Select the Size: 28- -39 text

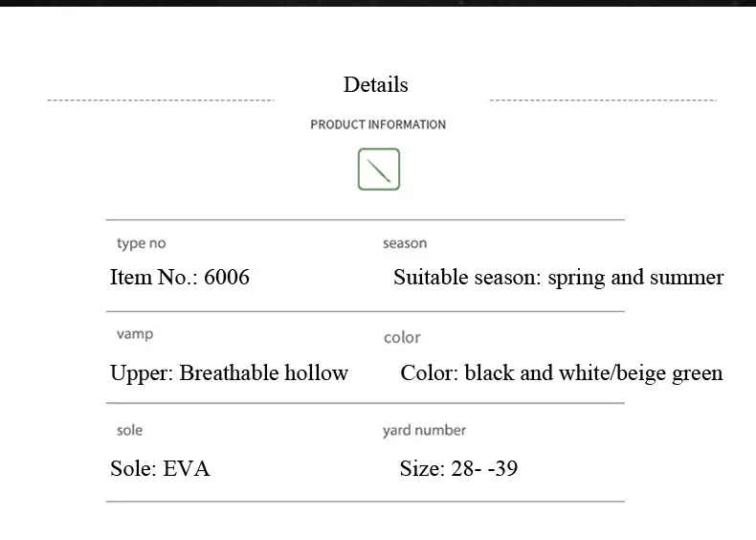pos(458,469)
